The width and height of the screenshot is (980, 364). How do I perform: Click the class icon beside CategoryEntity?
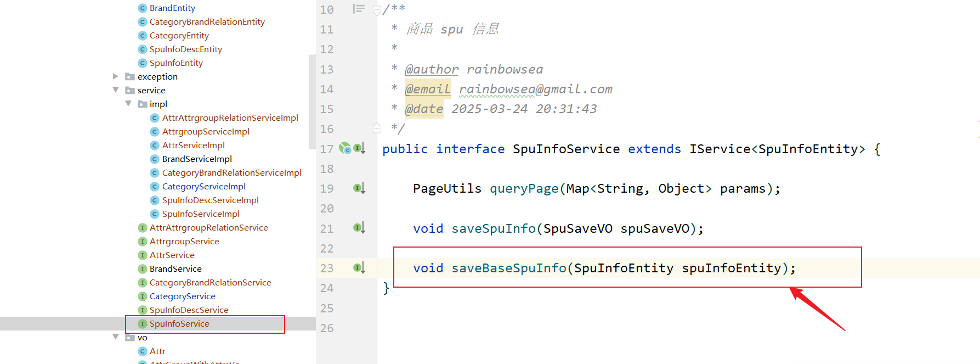coord(143,36)
